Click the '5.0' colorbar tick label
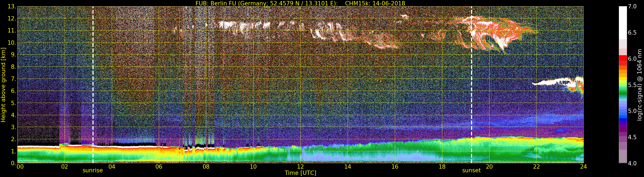This screenshot has height=177, width=644. [x=632, y=111]
